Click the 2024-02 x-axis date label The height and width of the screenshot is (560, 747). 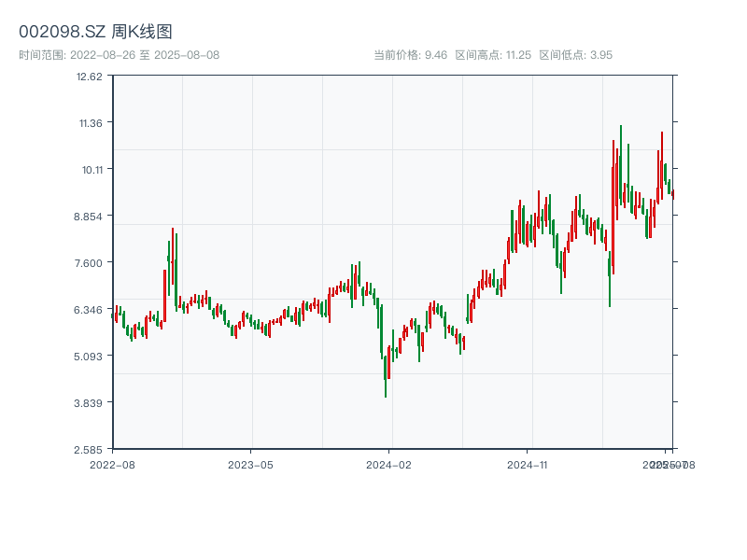coord(389,464)
